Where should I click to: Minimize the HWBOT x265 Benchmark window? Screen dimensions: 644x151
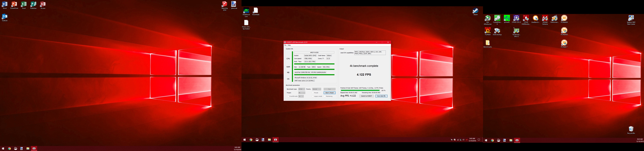[x=376, y=42]
